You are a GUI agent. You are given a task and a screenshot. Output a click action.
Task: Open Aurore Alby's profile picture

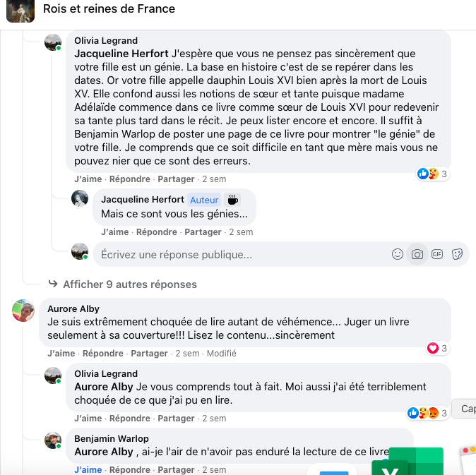click(23, 311)
